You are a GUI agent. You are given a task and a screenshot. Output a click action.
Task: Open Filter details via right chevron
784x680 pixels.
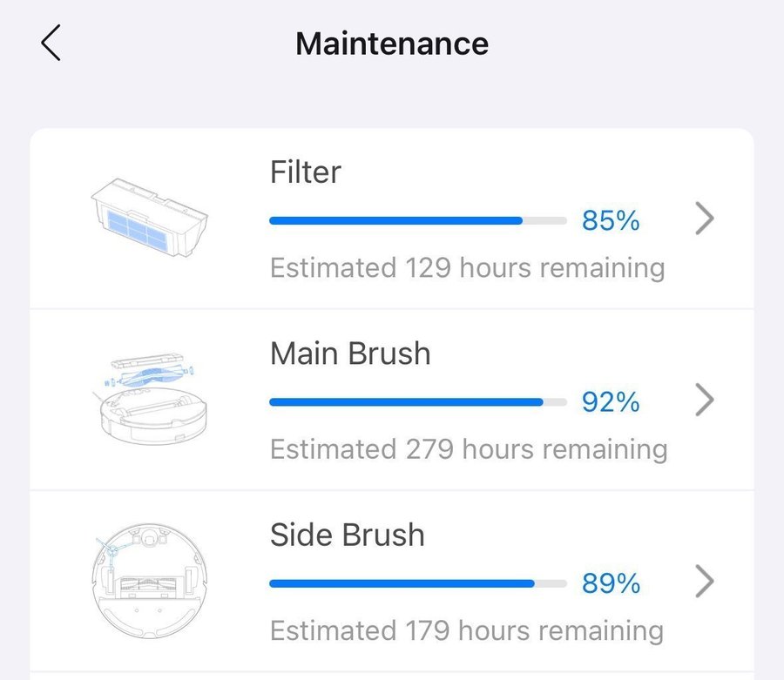click(705, 219)
